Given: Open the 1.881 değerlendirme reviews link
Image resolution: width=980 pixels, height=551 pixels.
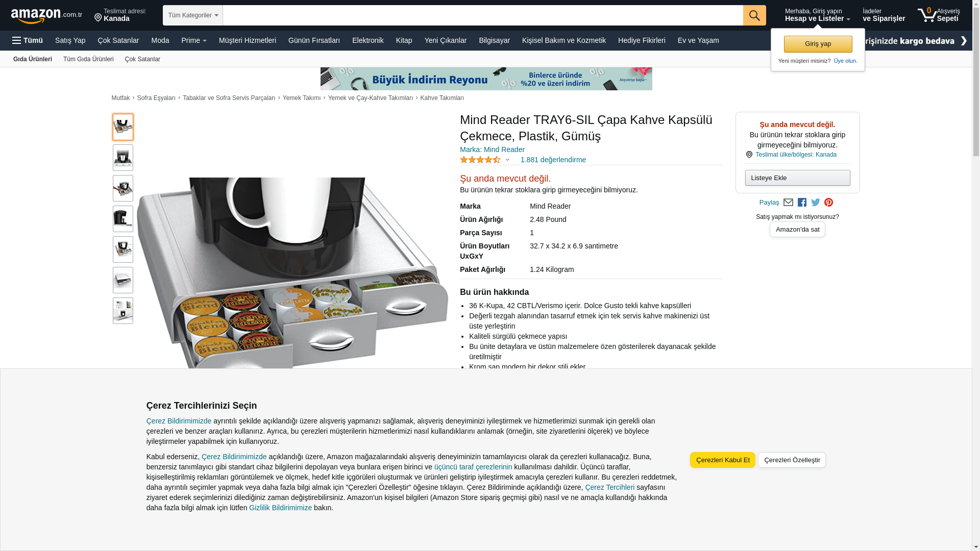Looking at the screenshot, I should 553,160.
